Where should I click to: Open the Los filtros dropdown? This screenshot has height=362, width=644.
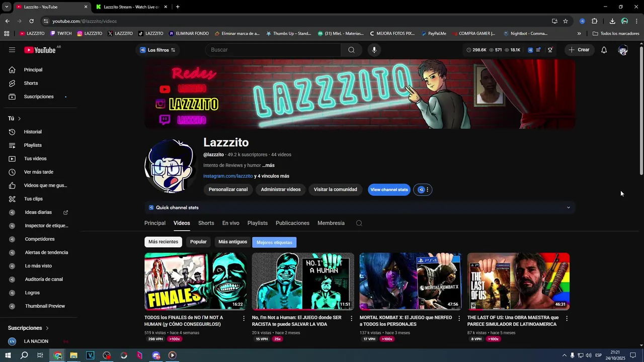point(157,50)
